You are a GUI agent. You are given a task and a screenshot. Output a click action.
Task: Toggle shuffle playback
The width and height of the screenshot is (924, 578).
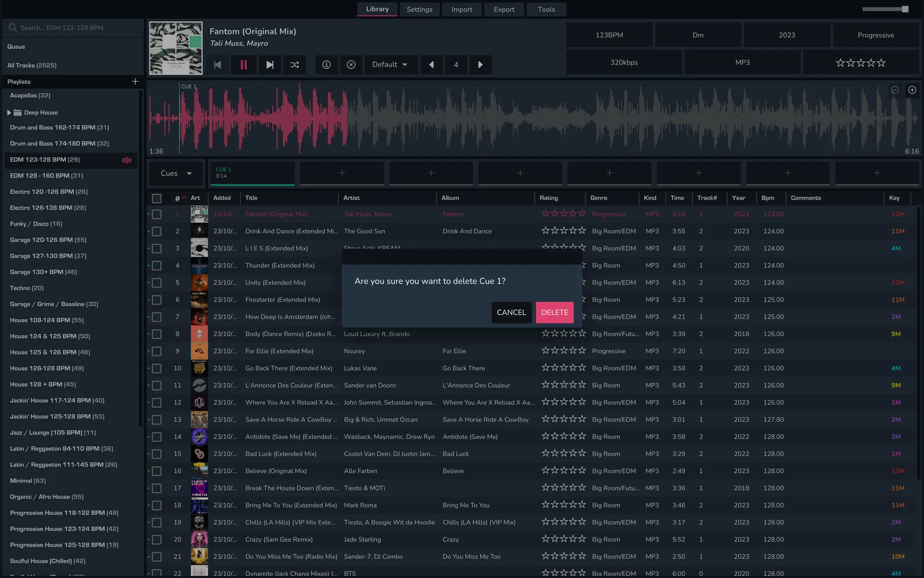pyautogui.click(x=294, y=65)
